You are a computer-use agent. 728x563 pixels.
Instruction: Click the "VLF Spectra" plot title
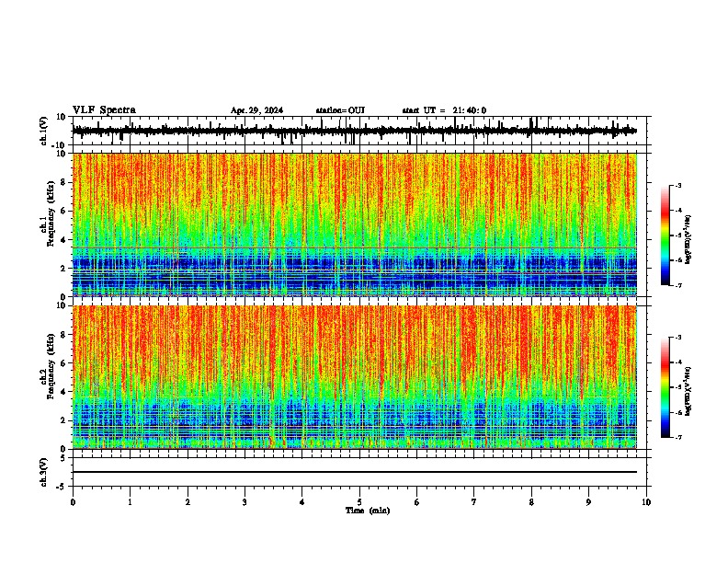(x=104, y=110)
